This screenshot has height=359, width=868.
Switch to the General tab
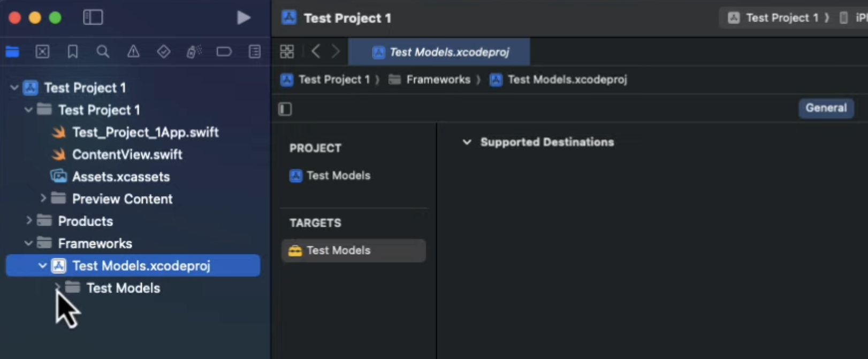click(826, 108)
